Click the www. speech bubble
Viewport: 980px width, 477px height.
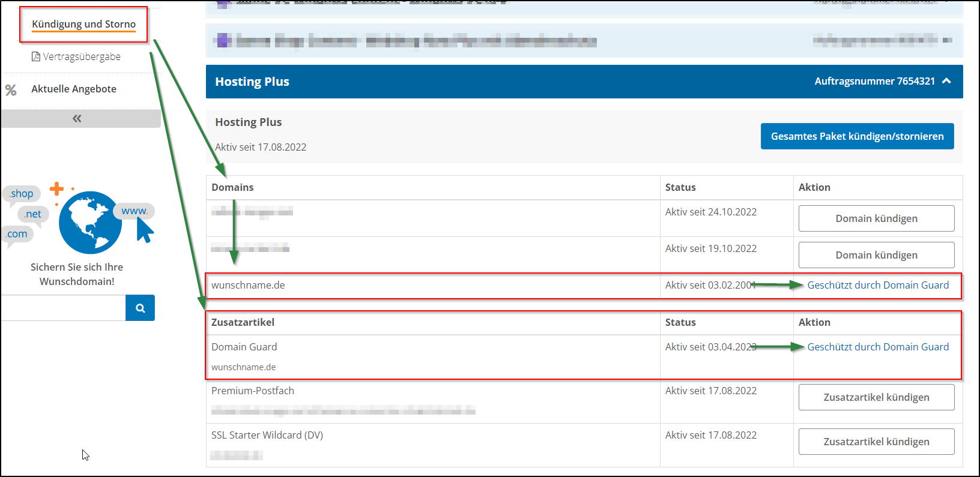(x=134, y=211)
